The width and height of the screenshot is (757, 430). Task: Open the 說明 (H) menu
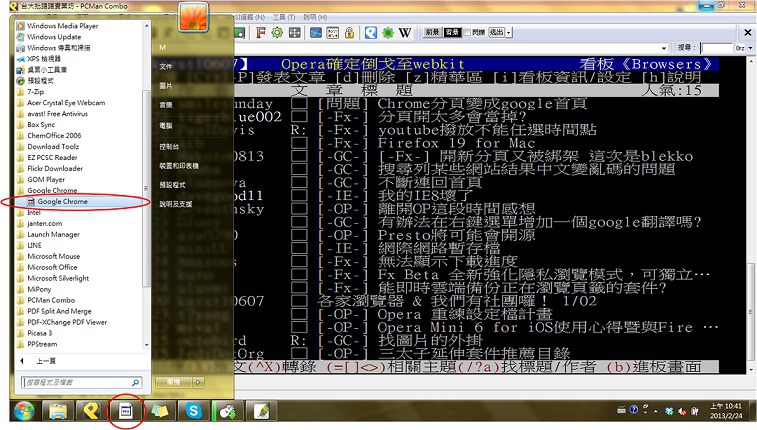coord(315,17)
